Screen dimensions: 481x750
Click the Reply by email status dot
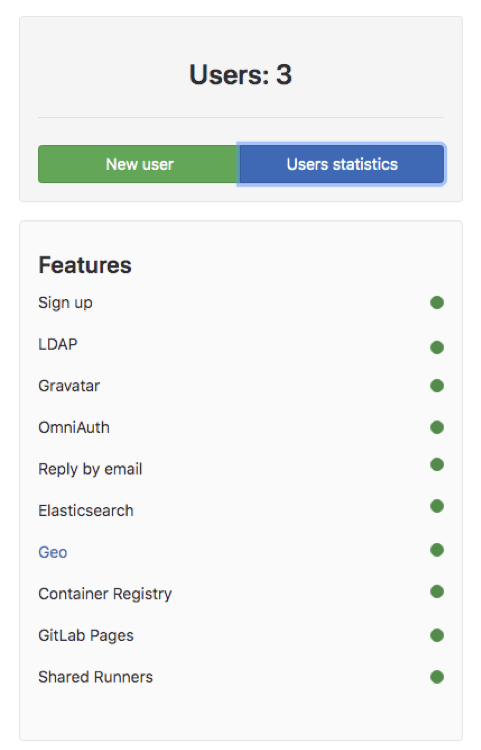click(437, 464)
